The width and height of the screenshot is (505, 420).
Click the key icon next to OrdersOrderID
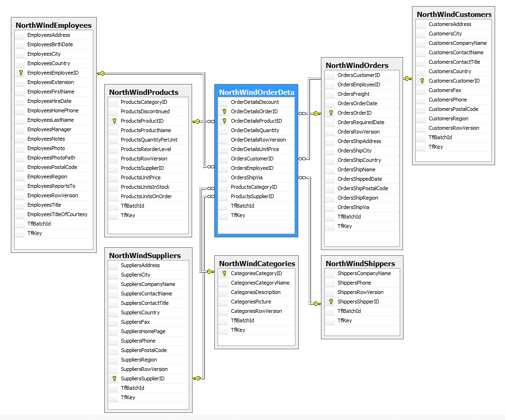click(331, 113)
